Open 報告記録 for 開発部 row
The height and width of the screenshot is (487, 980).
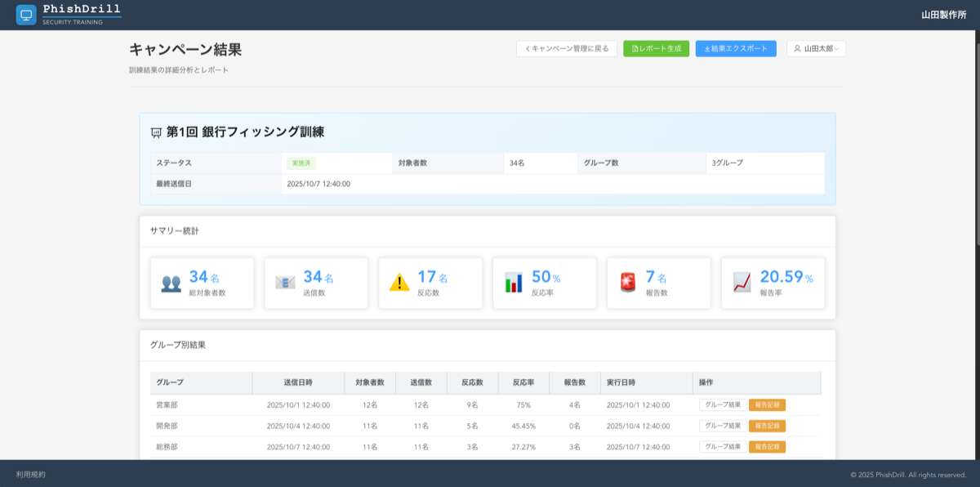766,425
